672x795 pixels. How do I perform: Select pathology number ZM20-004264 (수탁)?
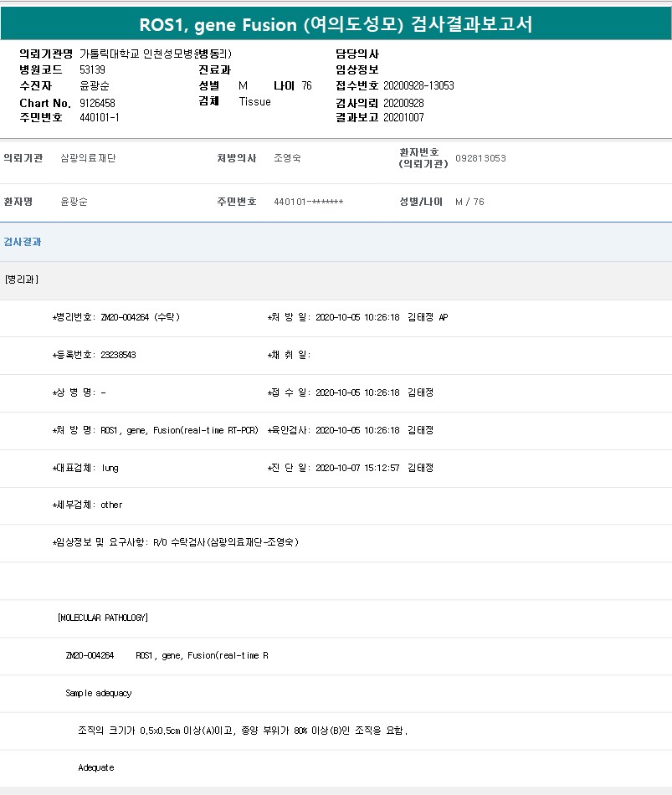click(x=140, y=318)
